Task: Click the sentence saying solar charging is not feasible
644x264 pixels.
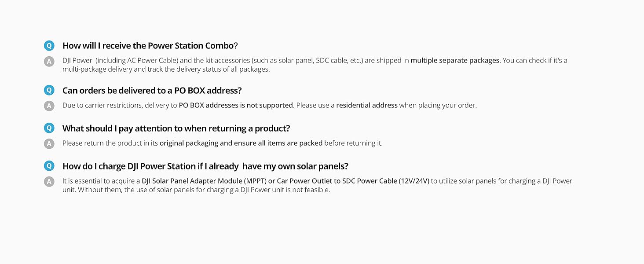Action: pyautogui.click(x=196, y=190)
